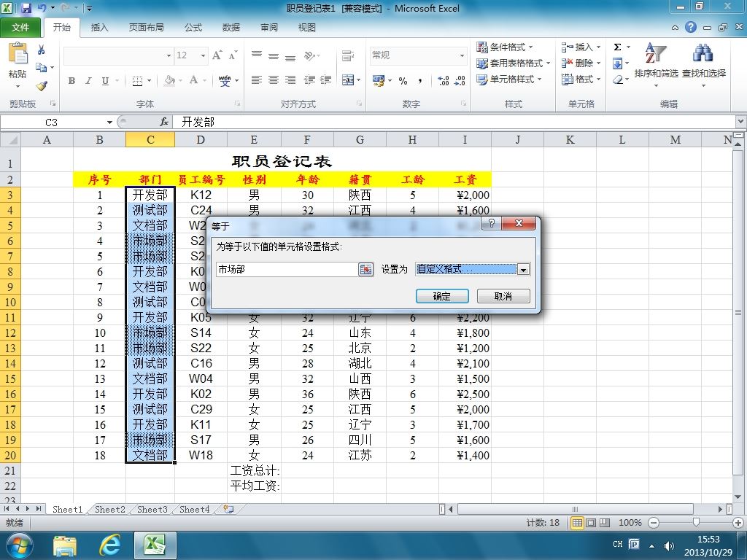Toggle Underline formatting button
Image resolution: width=747 pixels, height=560 pixels.
(x=105, y=81)
